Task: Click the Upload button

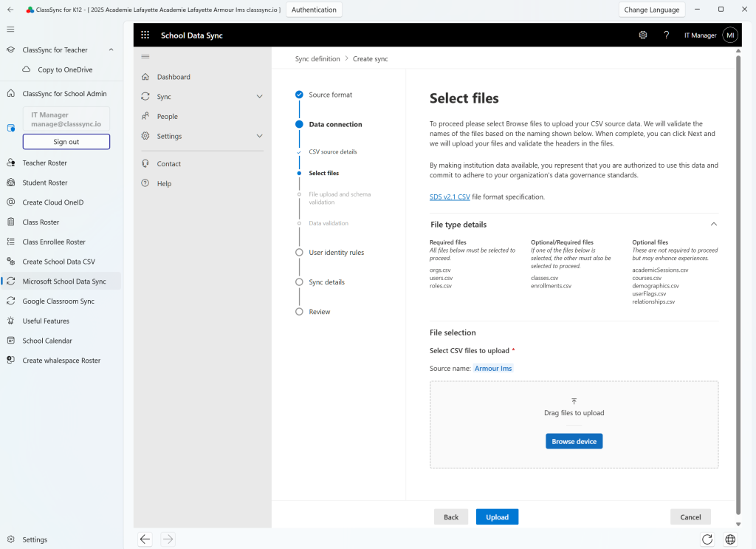Action: click(497, 516)
